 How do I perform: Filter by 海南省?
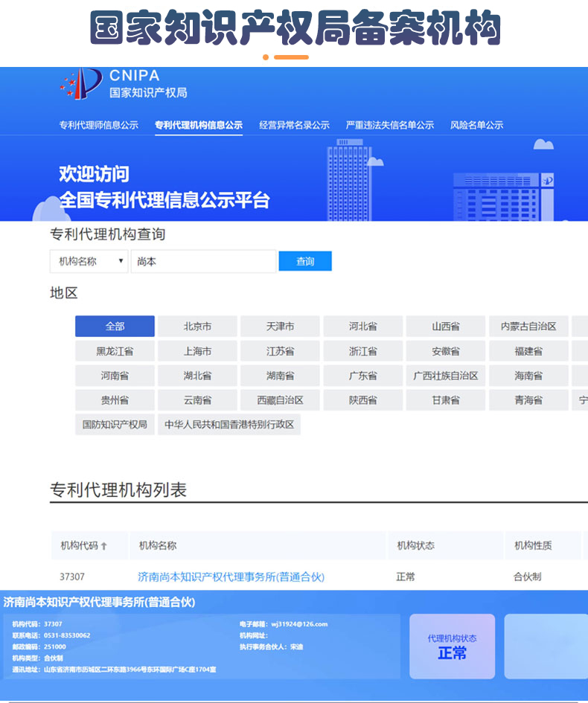(528, 376)
